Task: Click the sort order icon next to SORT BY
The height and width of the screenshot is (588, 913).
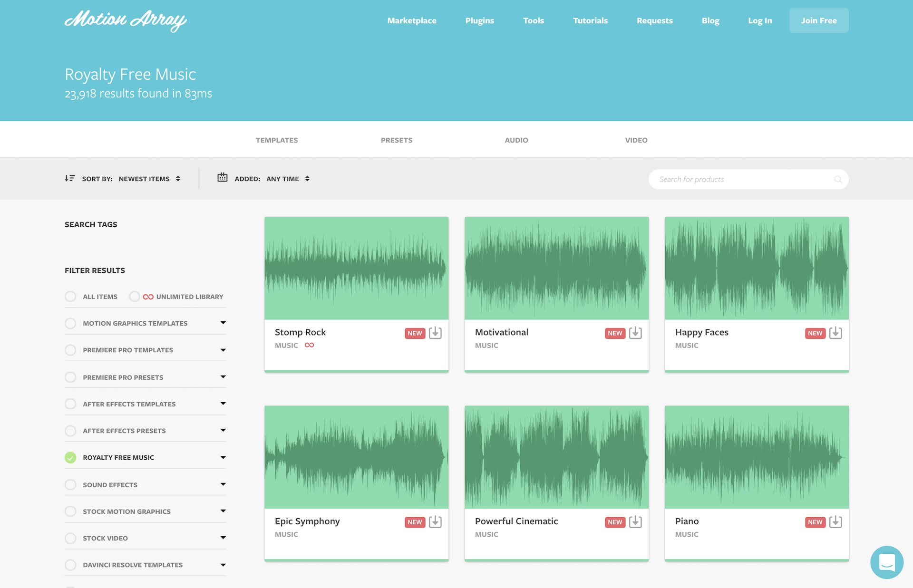Action: pos(69,178)
